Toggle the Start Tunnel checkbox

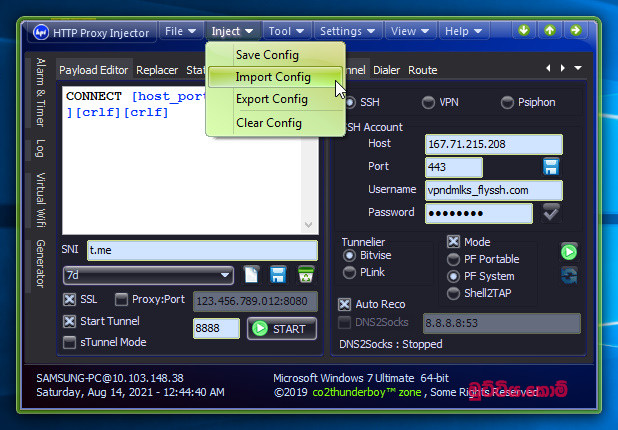[69, 321]
